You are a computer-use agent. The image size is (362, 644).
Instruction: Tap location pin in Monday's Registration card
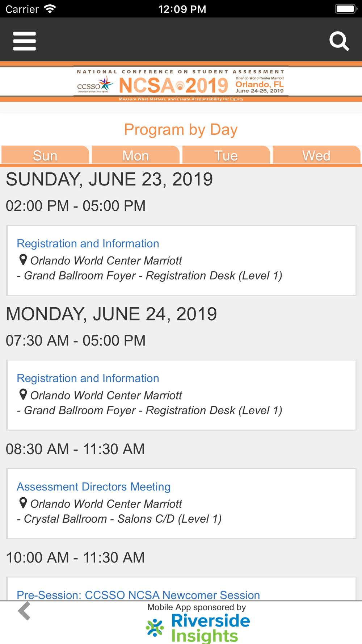click(23, 394)
